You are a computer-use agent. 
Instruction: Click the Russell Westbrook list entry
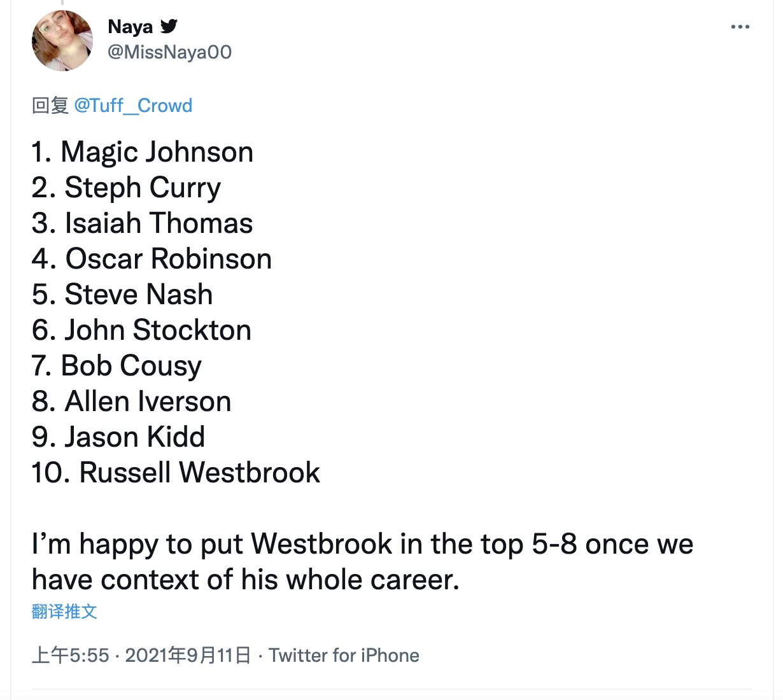[x=176, y=473]
